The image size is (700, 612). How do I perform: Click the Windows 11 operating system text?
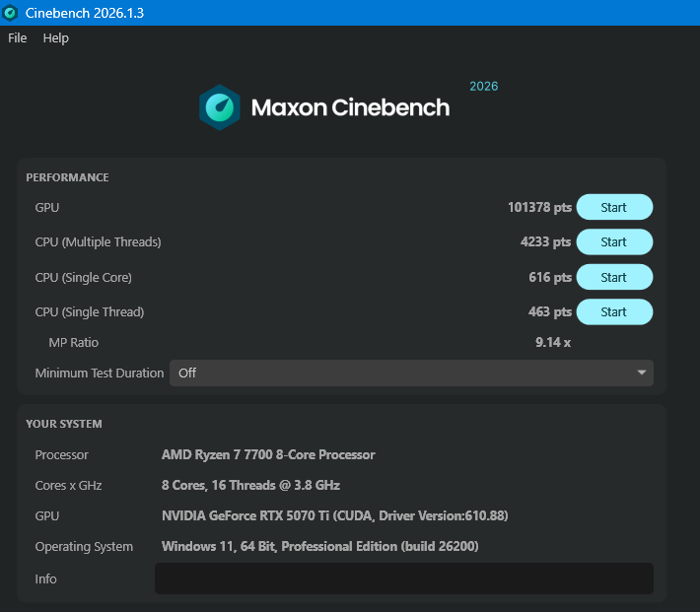click(320, 546)
